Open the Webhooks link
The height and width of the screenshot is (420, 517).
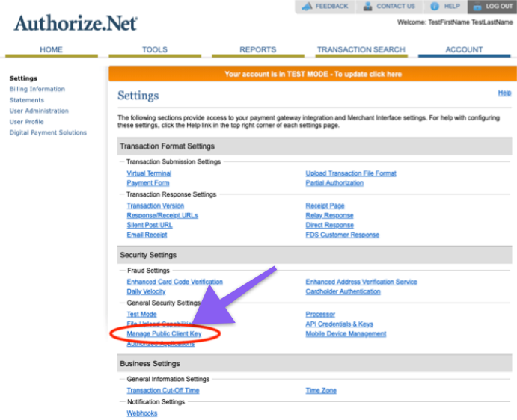pyautogui.click(x=142, y=413)
